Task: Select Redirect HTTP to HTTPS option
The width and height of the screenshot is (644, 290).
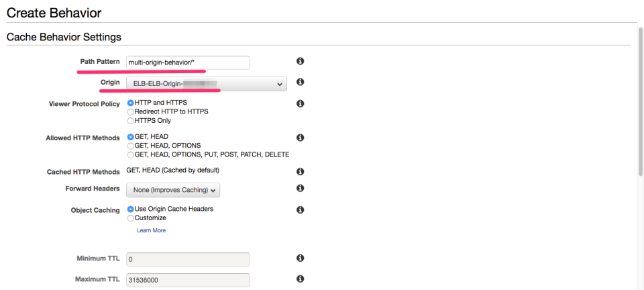Action: (x=131, y=111)
